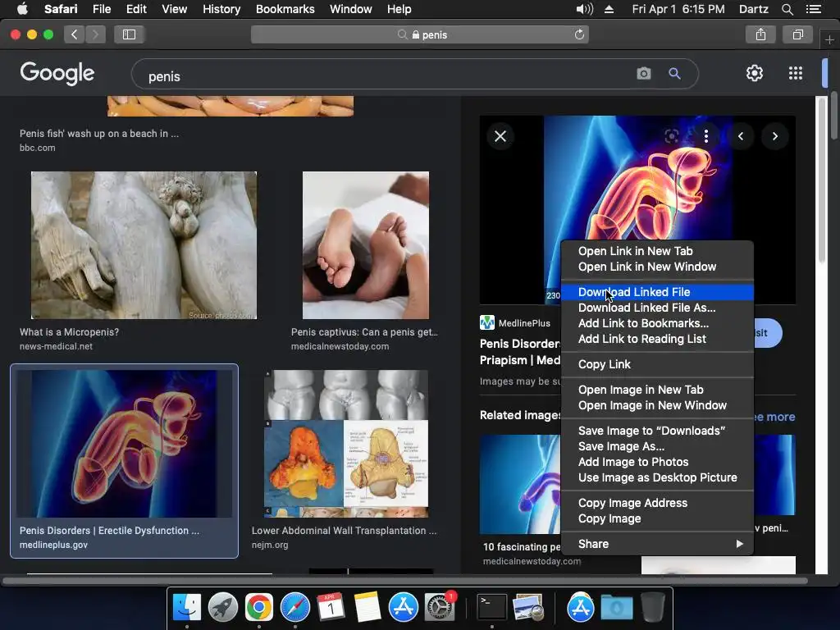Open the Trash in the Dock

[x=652, y=607]
